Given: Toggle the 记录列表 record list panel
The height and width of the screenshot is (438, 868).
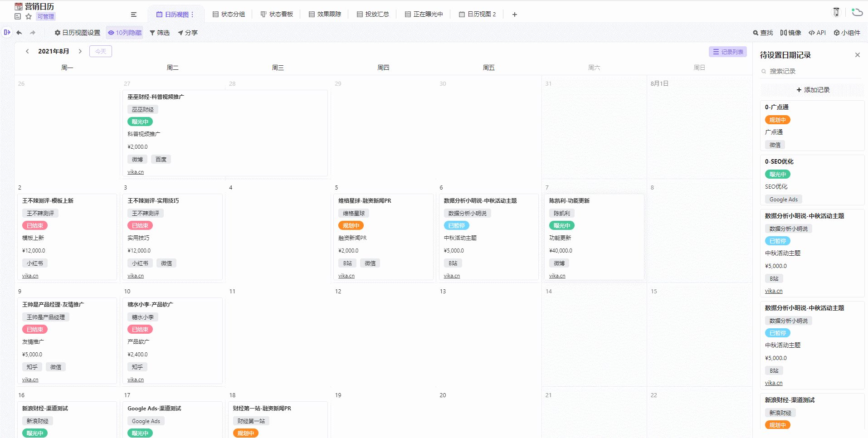Looking at the screenshot, I should (727, 52).
